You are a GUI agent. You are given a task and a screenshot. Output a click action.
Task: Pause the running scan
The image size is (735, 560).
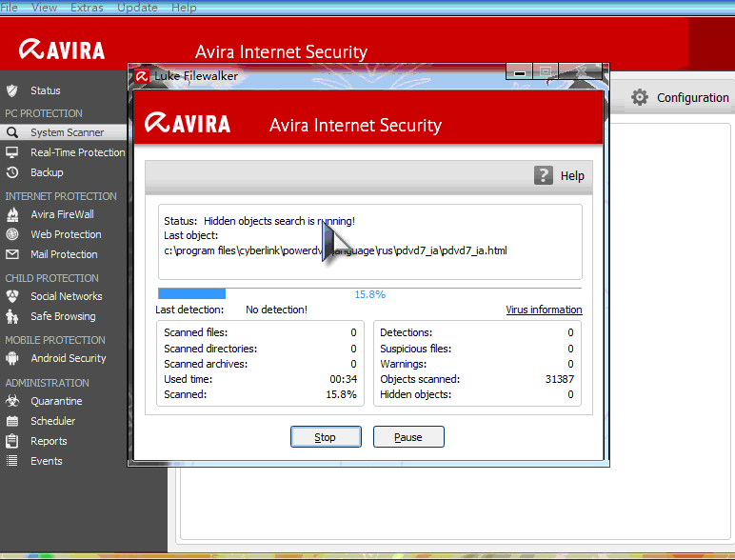coord(408,436)
